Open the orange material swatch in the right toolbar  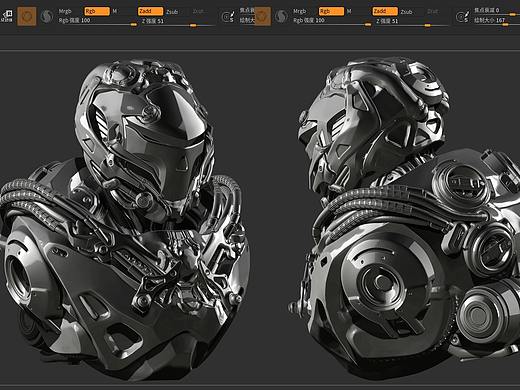(x=262, y=16)
